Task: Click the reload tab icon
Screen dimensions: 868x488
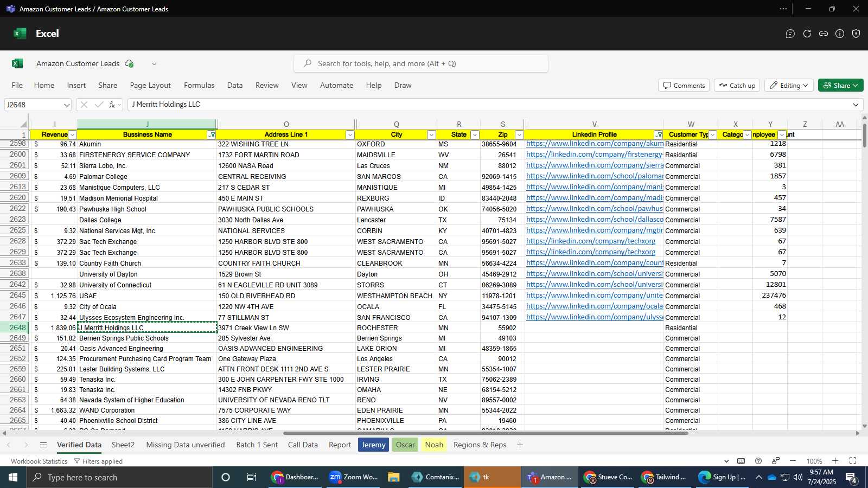Action: click(x=807, y=34)
